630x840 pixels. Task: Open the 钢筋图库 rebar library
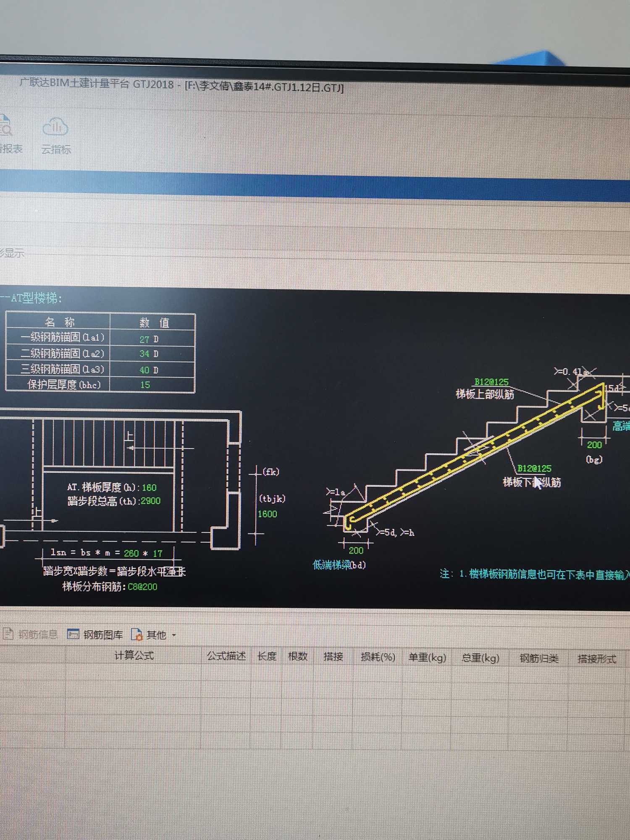(95, 634)
